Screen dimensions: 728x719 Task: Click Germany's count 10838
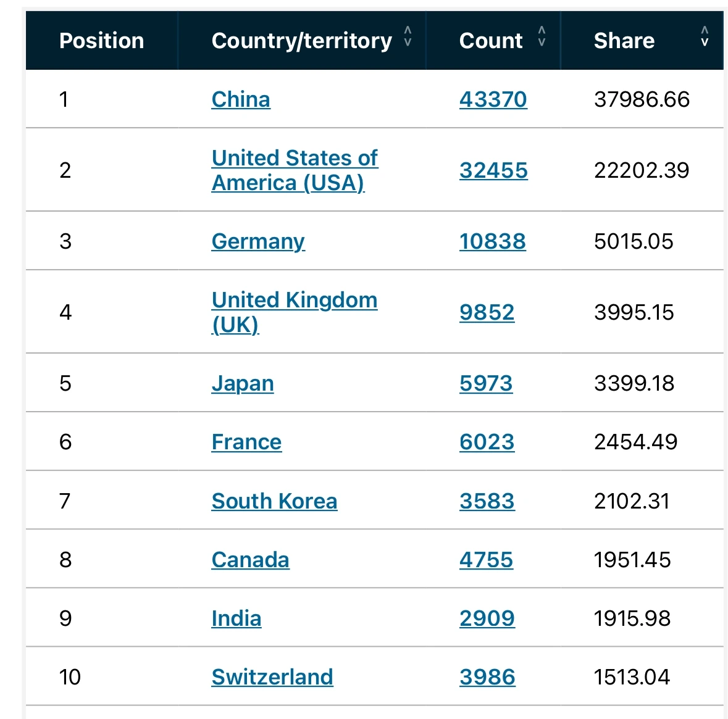(492, 241)
